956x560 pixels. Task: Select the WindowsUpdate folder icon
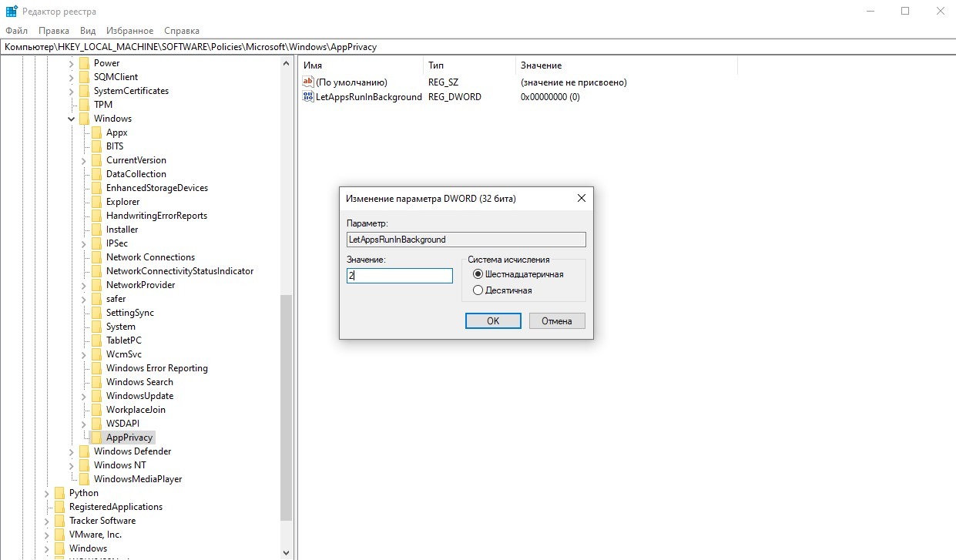pyautogui.click(x=96, y=396)
